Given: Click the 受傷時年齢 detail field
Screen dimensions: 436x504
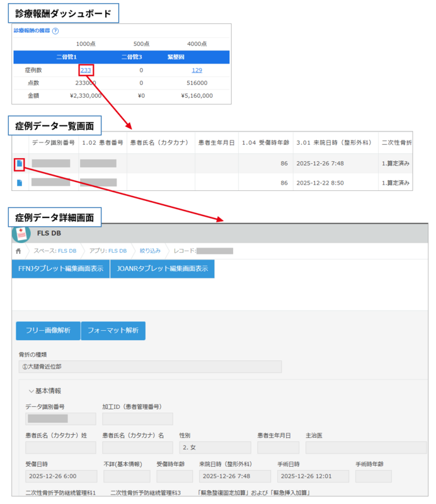Looking at the screenshot, I should click(x=175, y=476).
